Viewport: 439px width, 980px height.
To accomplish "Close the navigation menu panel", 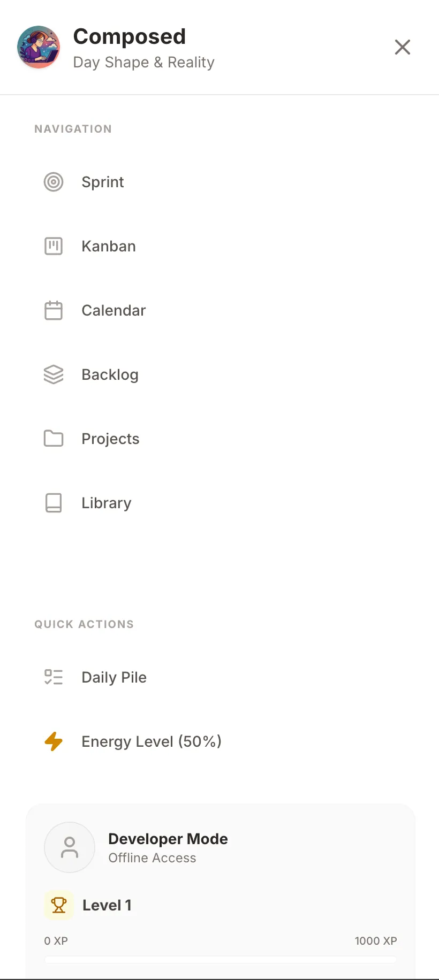I will point(403,47).
